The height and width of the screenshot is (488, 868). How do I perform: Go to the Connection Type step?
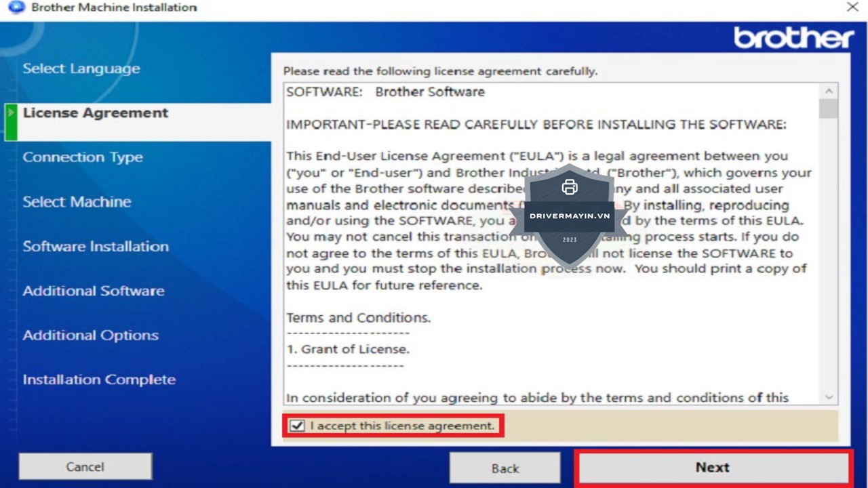click(x=83, y=157)
